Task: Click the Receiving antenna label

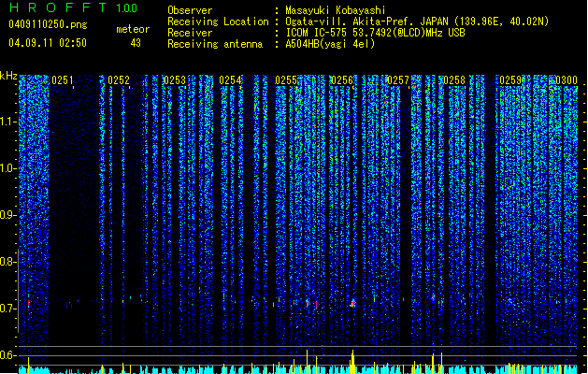Action: (215, 44)
